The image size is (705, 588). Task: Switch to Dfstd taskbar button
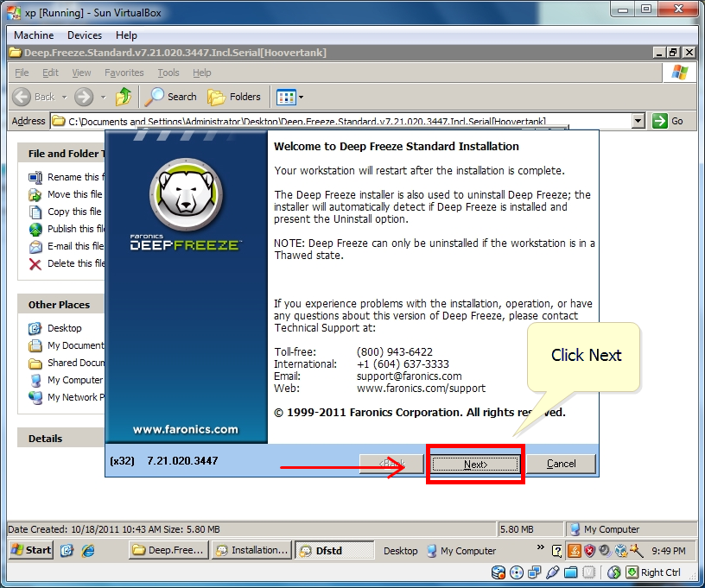(334, 550)
